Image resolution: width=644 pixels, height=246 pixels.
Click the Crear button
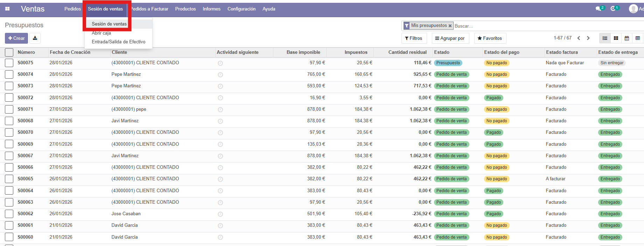pyautogui.click(x=16, y=38)
